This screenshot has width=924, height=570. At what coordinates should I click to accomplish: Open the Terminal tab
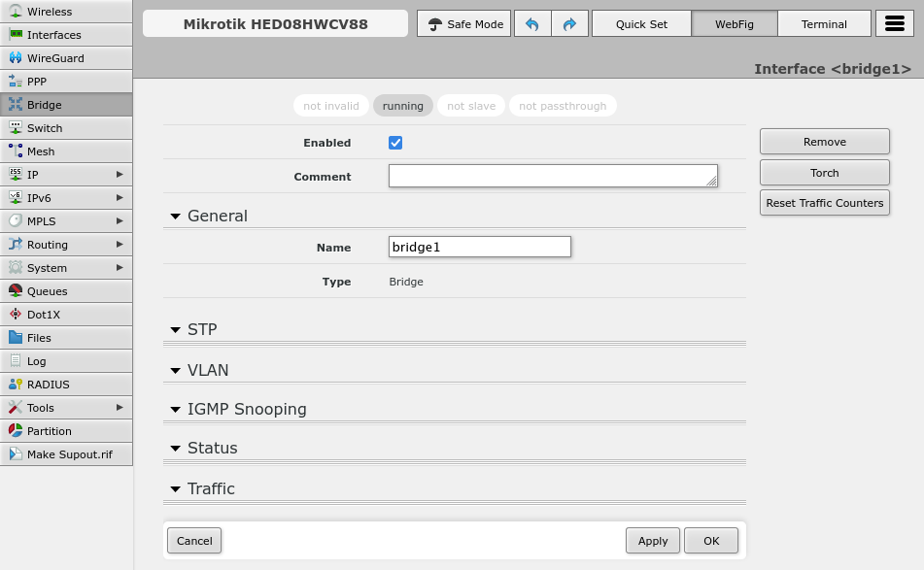(823, 24)
